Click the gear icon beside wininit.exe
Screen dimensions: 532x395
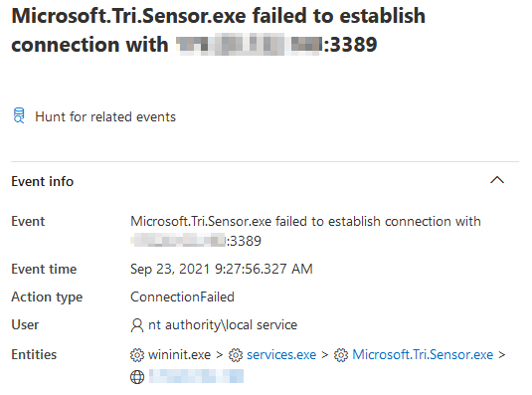(x=137, y=355)
